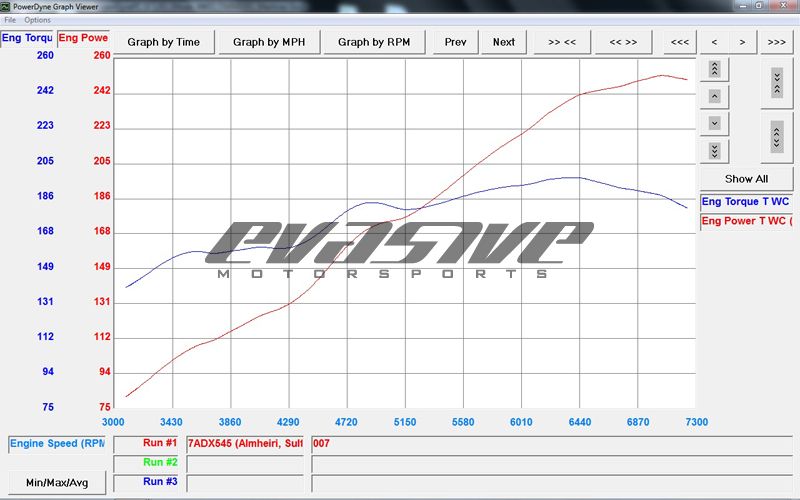Select the Run #1 label
The height and width of the screenshot is (500, 800).
146,444
